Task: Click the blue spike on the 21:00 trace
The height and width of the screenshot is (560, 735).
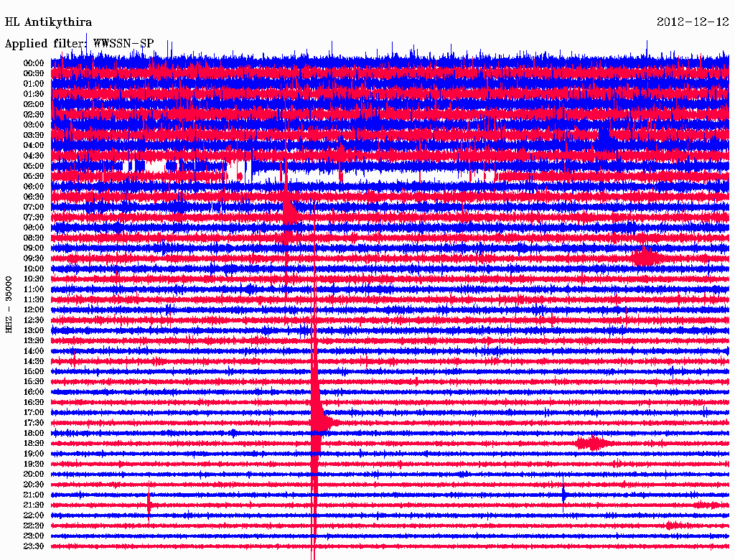Action: tap(564, 495)
